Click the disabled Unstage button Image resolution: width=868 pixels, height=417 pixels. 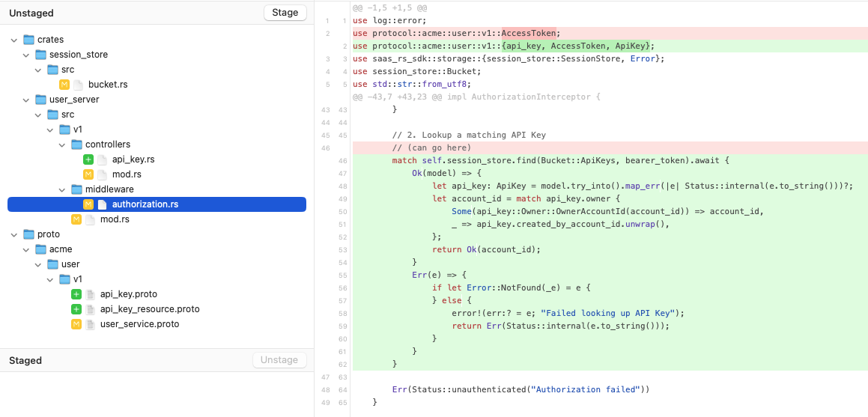pos(279,360)
